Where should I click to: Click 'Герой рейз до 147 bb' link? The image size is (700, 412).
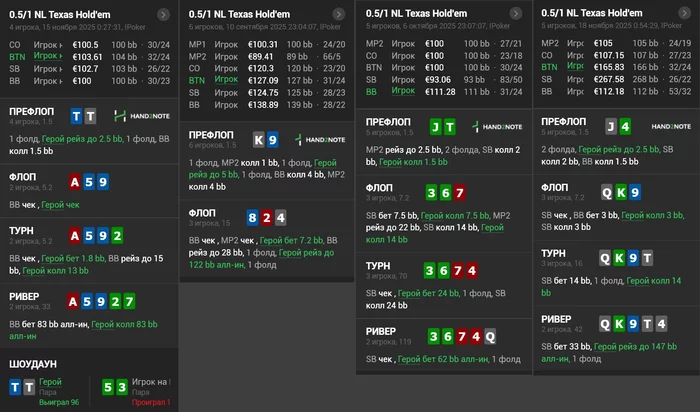coord(609,353)
